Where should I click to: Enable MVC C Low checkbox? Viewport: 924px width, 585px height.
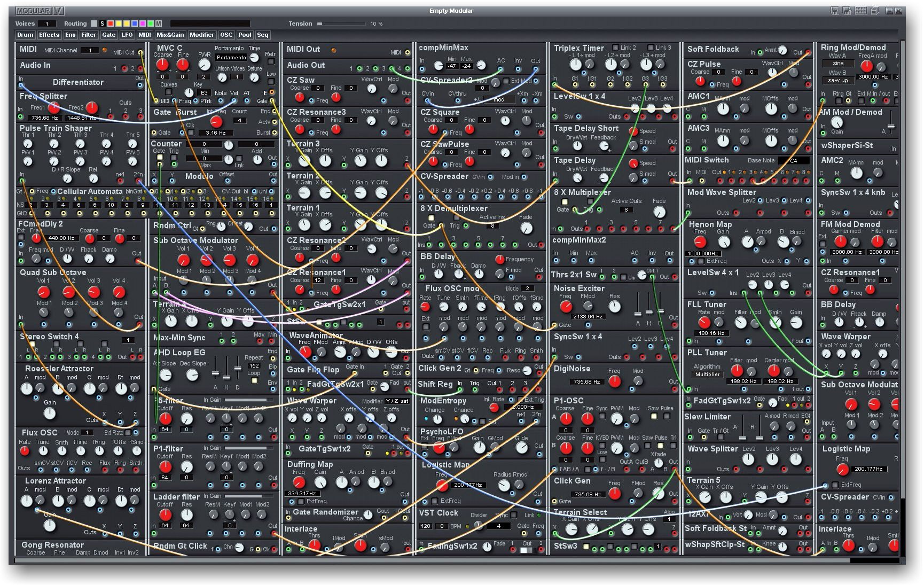point(271,81)
